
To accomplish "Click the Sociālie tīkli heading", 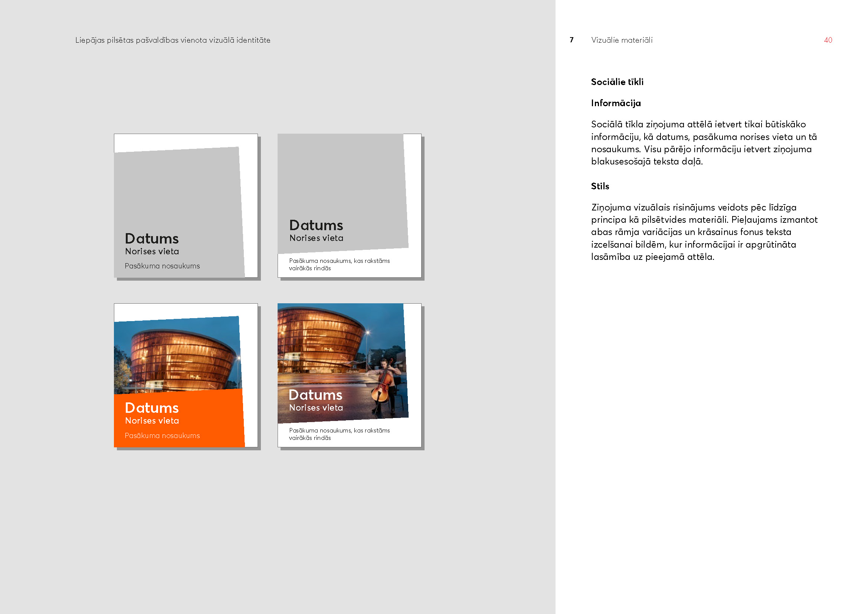I will pyautogui.click(x=617, y=82).
